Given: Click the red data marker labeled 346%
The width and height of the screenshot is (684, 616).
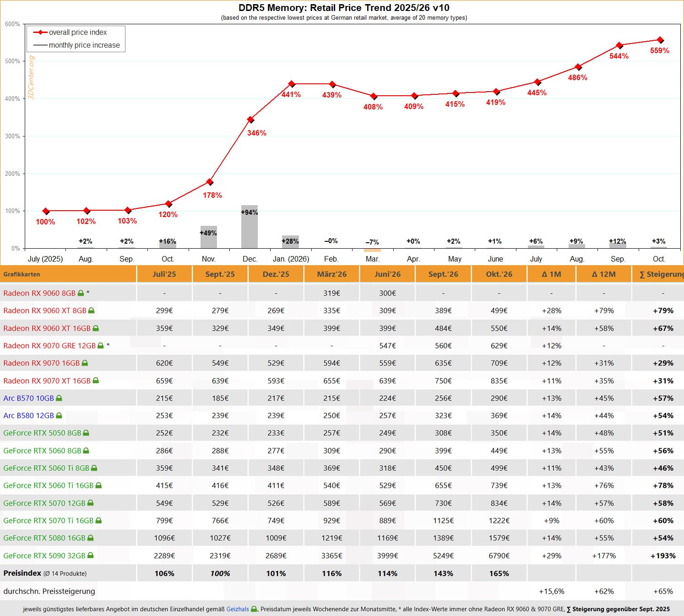Looking at the screenshot, I should pyautogui.click(x=250, y=120).
